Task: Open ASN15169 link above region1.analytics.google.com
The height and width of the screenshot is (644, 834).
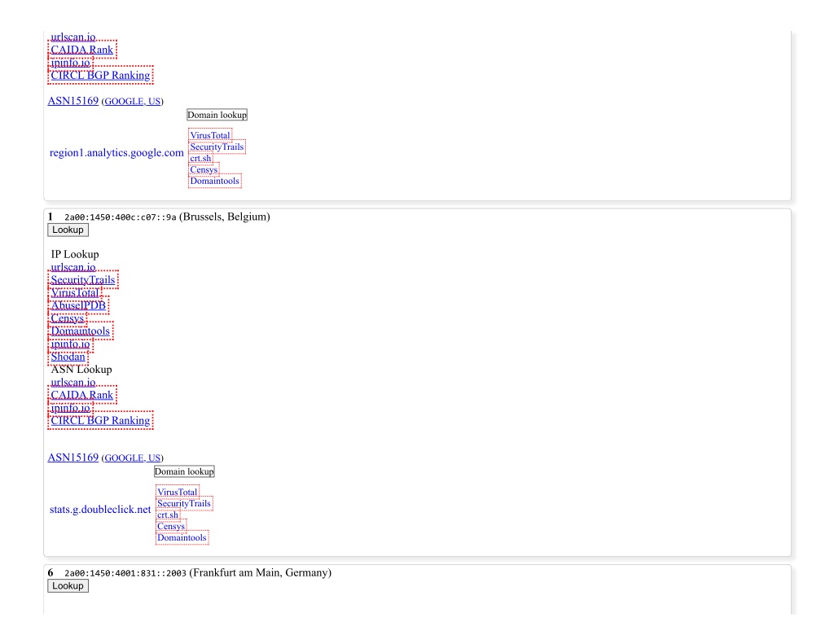Action: (72, 101)
